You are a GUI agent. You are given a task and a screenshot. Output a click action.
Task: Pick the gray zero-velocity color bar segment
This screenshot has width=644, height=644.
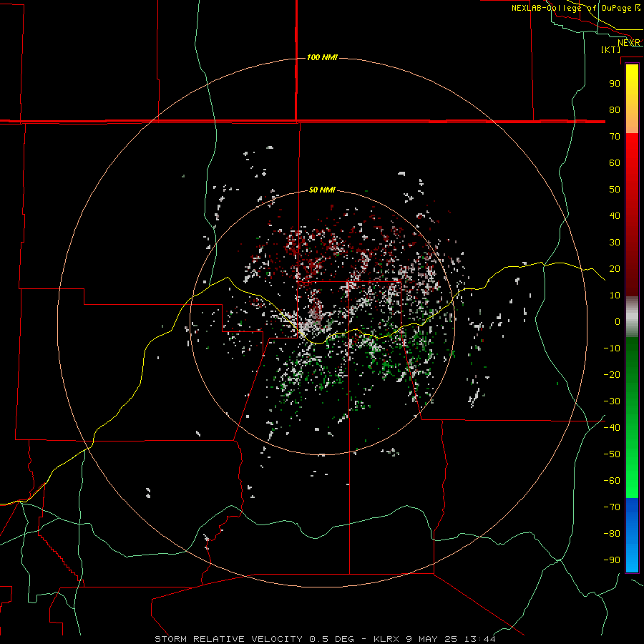coord(632,317)
